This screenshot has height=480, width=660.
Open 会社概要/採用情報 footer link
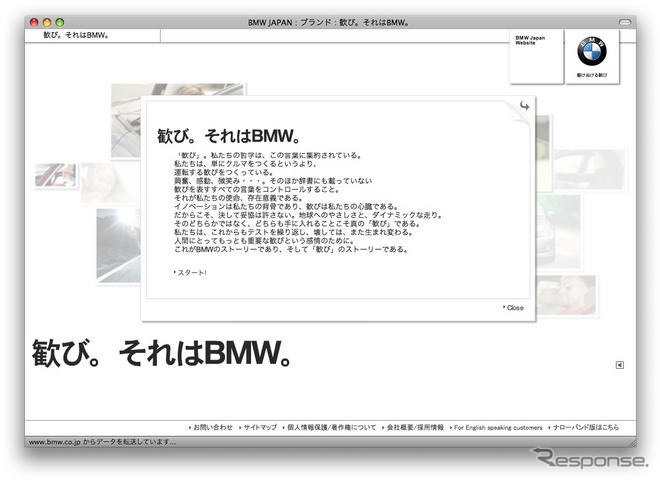[413, 427]
